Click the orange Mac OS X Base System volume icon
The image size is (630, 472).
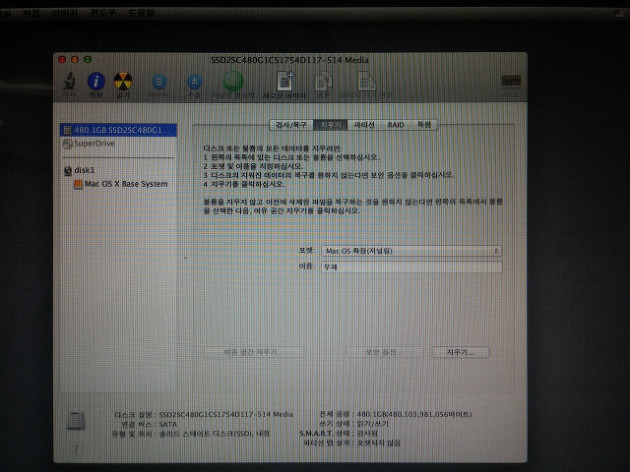(x=78, y=184)
